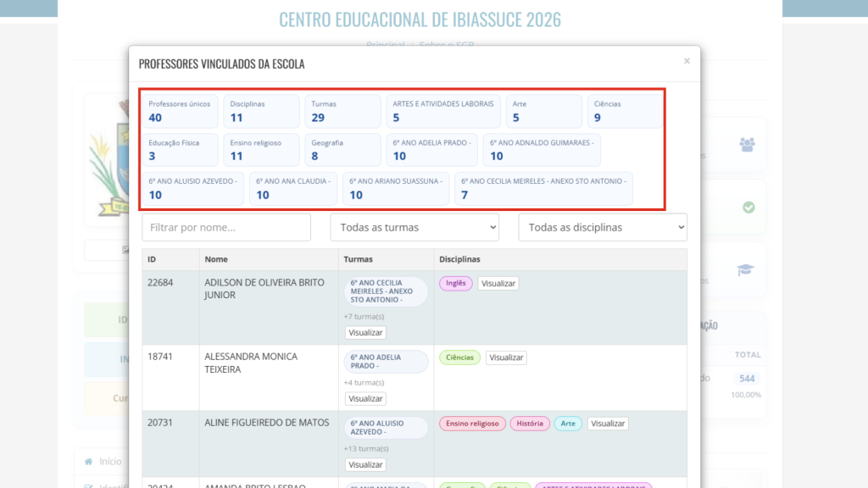Click the home icon beside Início

point(87,462)
